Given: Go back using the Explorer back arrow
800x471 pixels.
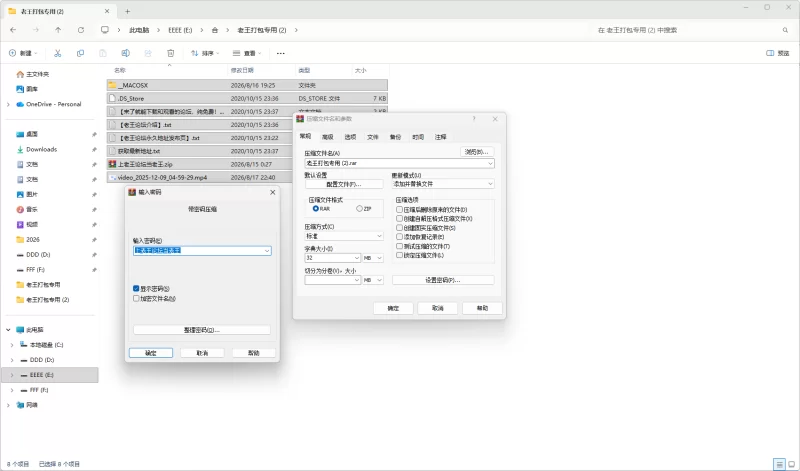Looking at the screenshot, I should click(x=13, y=30).
